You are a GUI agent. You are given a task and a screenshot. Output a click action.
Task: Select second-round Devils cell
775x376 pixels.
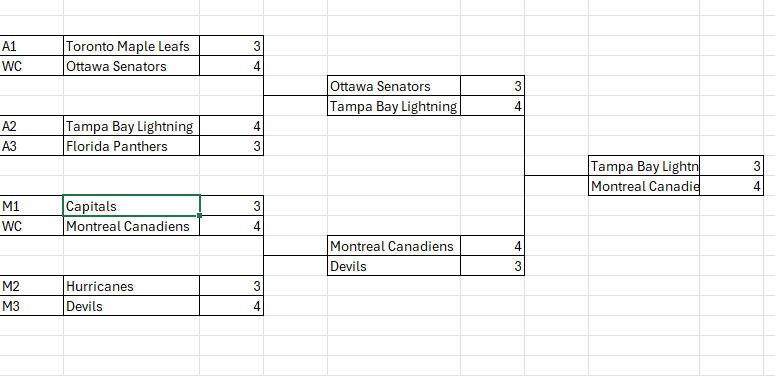click(394, 266)
